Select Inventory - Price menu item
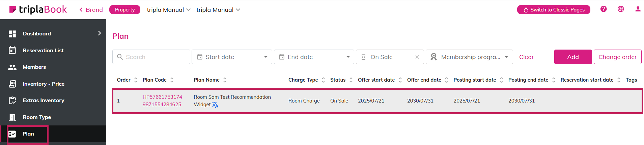 (x=43, y=84)
